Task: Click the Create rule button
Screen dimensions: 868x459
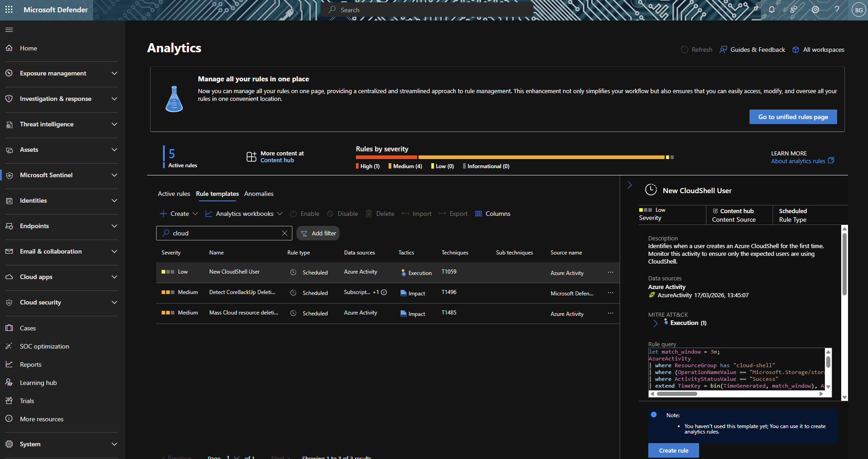Action: point(673,450)
